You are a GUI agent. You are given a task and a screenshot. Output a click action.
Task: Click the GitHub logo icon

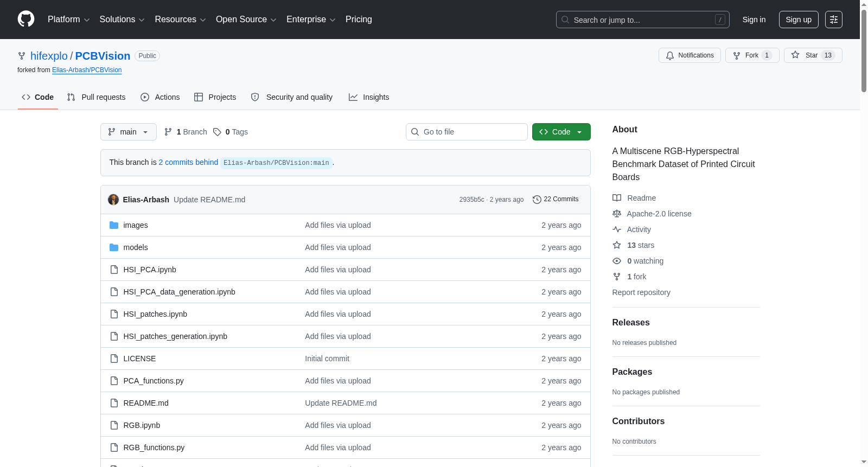(26, 20)
